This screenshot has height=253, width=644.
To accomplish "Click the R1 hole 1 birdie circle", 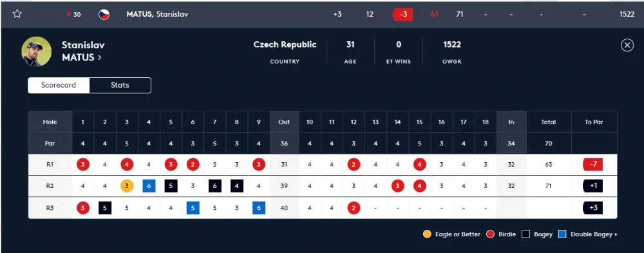I will click(x=83, y=165).
